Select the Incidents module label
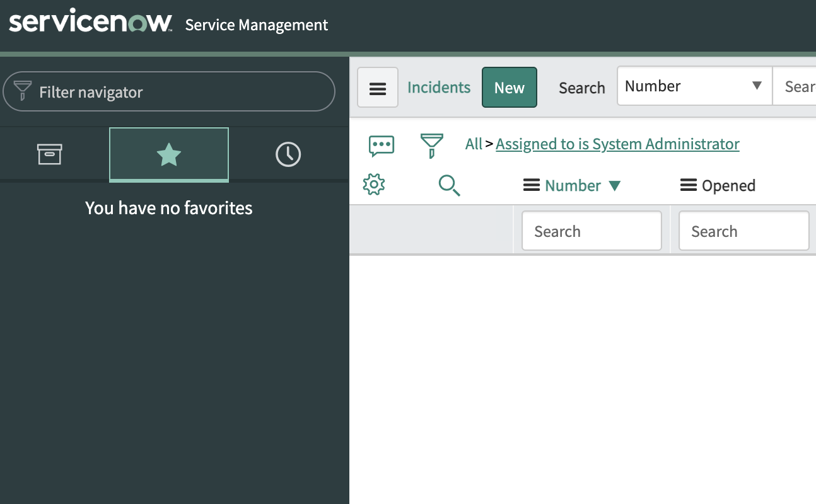The image size is (816, 504). tap(439, 87)
